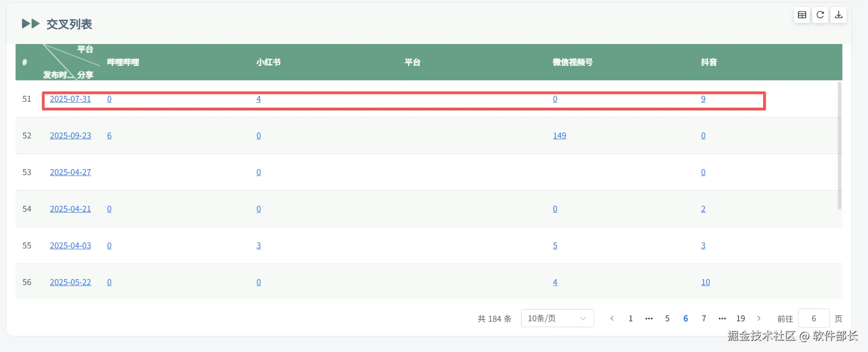Open the table view icon

[x=802, y=15]
